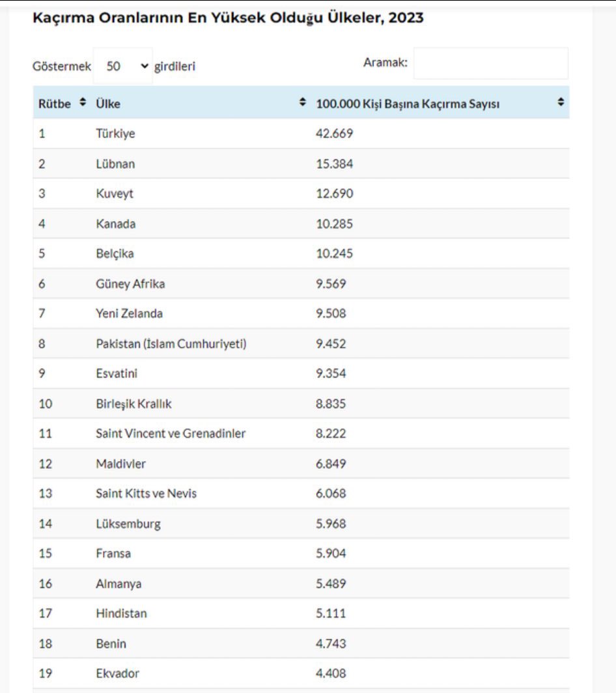Select the Belçika country cell

[x=115, y=254]
